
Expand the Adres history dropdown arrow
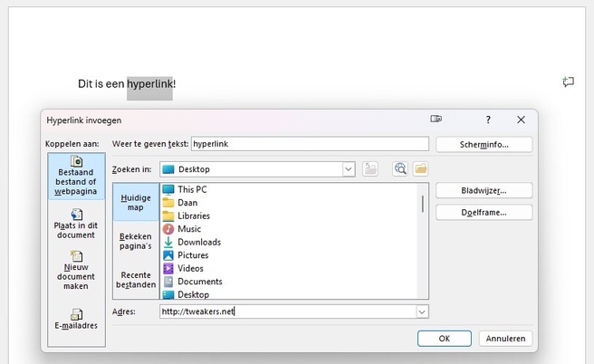(x=422, y=311)
